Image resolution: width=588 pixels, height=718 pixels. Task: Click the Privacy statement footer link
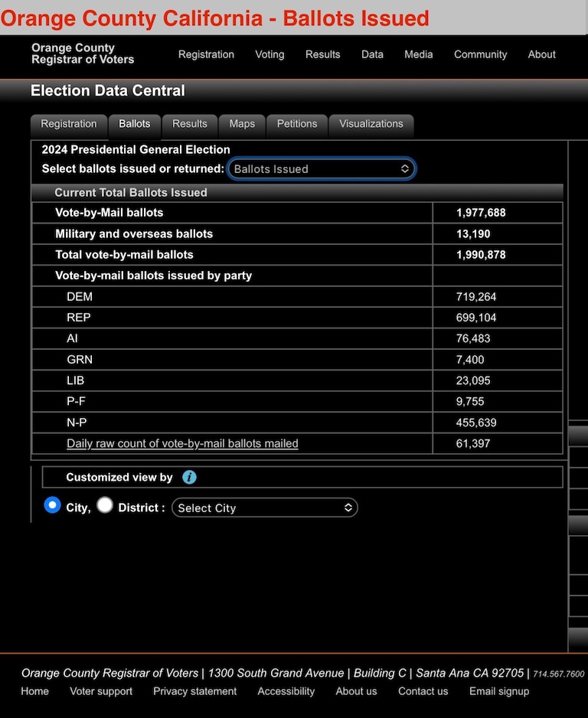[194, 691]
